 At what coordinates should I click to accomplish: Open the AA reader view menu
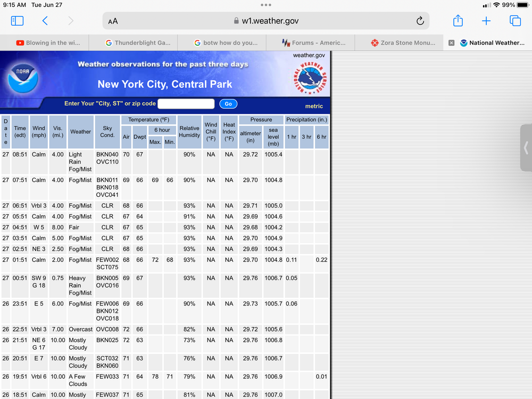pyautogui.click(x=113, y=21)
